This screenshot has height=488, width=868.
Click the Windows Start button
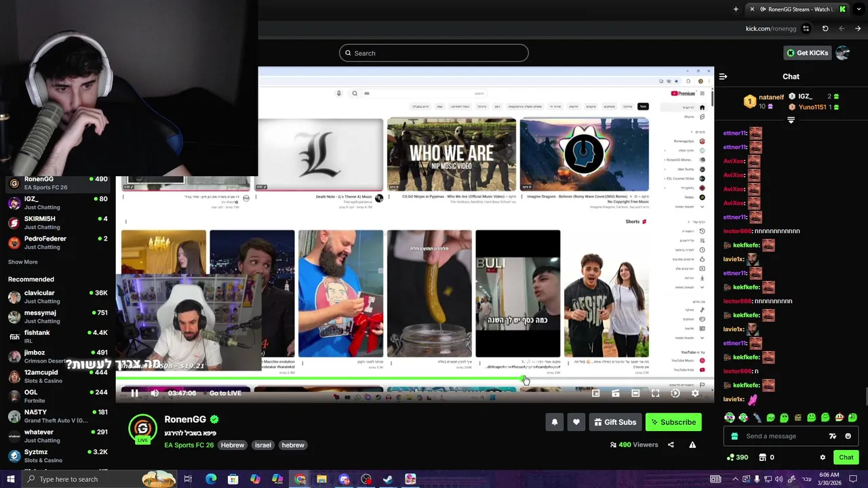10,479
